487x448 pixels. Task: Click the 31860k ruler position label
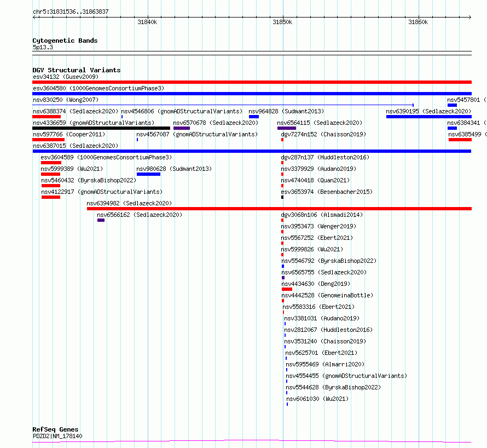pyautogui.click(x=418, y=22)
